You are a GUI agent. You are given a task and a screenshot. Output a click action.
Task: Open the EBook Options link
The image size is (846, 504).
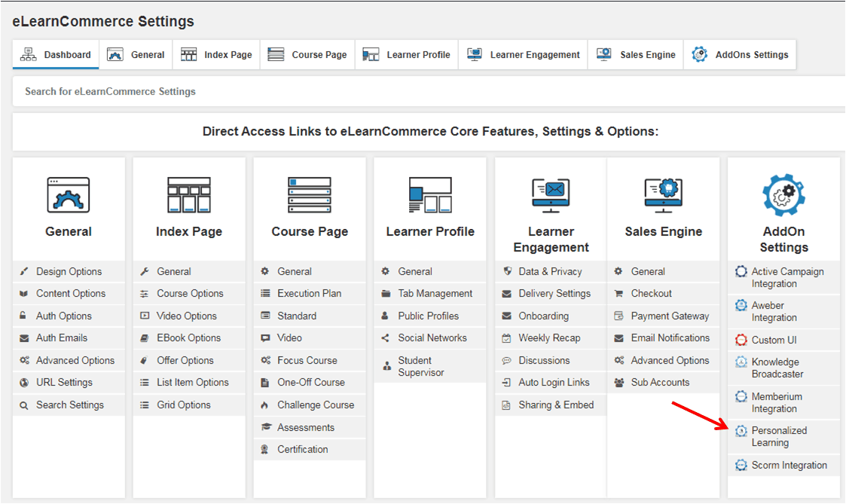[x=189, y=338]
